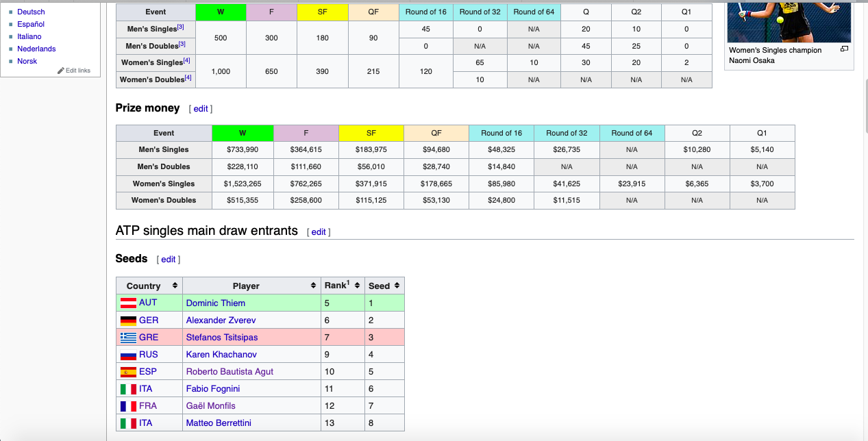This screenshot has height=441, width=868.
Task: Sort seeds table by Seed column
Action: coord(397,286)
